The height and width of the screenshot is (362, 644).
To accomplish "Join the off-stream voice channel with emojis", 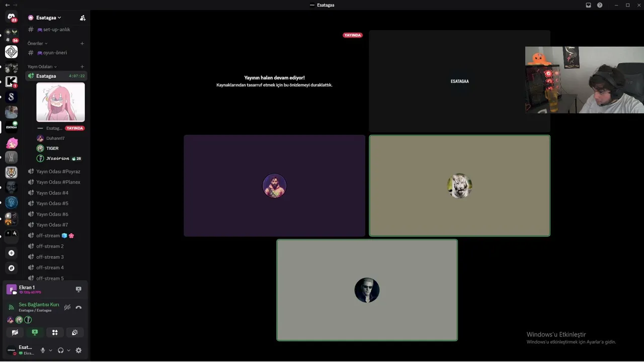I will [x=56, y=236].
